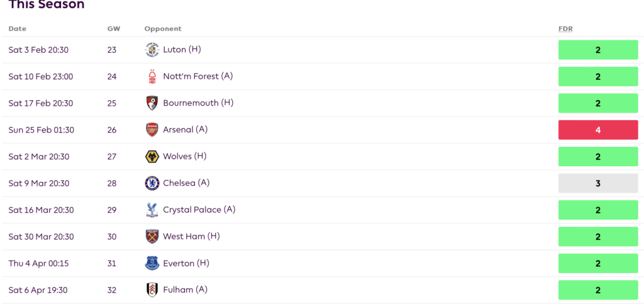
Task: Click the red difficulty 4 swatch
Action: point(597,130)
